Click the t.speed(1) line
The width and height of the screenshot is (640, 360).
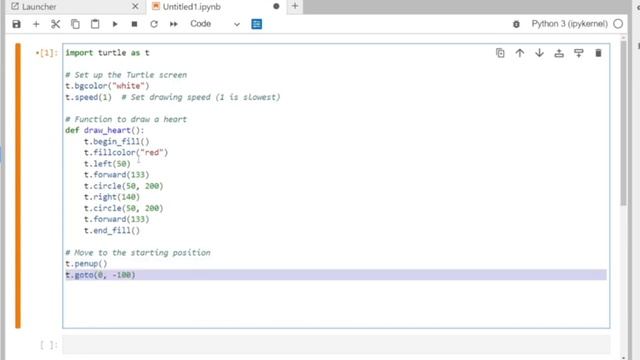click(x=173, y=97)
